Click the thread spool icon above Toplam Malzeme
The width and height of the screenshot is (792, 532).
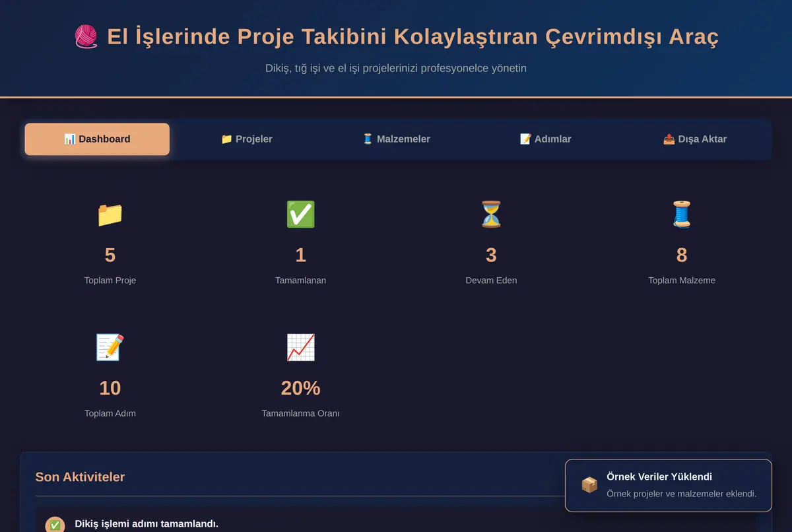[682, 215]
